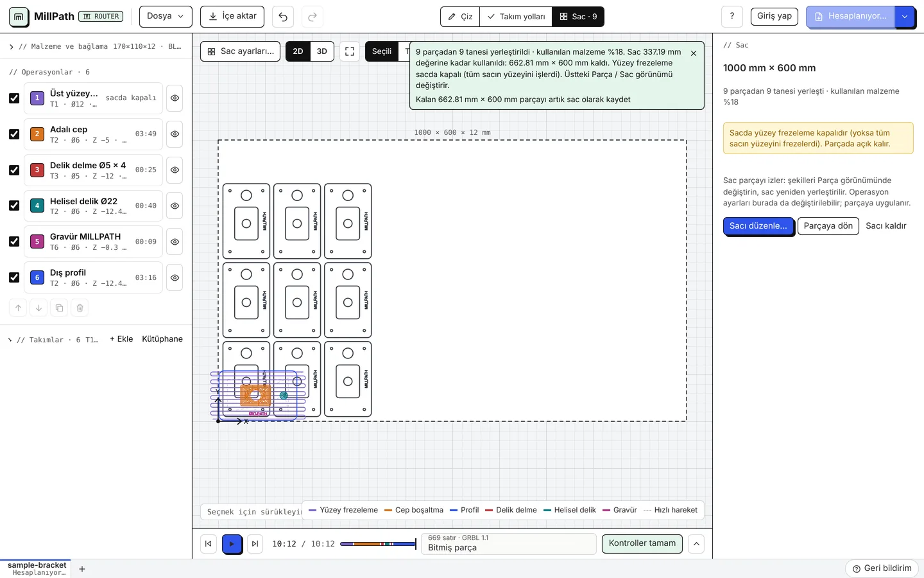Click the Sacı düzenle button
Screen dimensions: 924x578
758,226
